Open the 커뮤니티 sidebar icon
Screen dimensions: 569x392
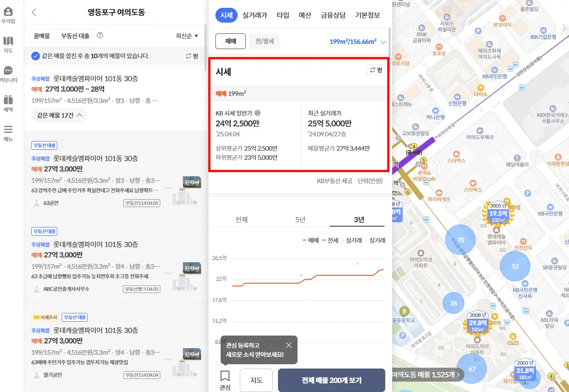[x=8, y=74]
